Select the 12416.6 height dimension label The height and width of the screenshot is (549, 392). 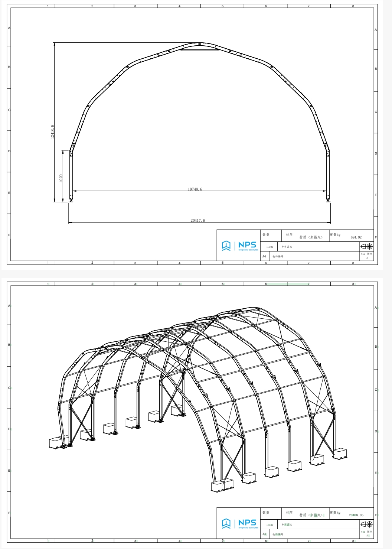click(52, 132)
